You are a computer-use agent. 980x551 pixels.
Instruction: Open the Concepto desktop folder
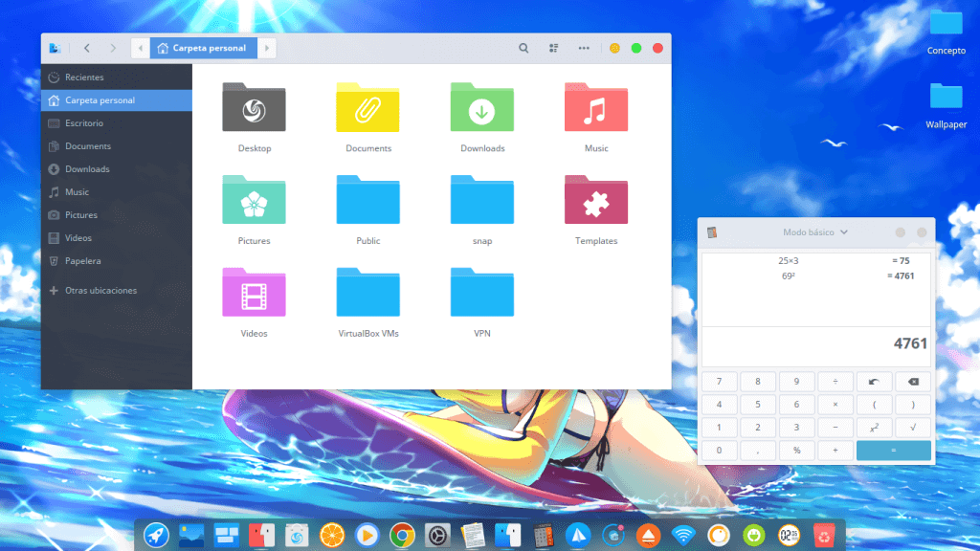coord(947,32)
